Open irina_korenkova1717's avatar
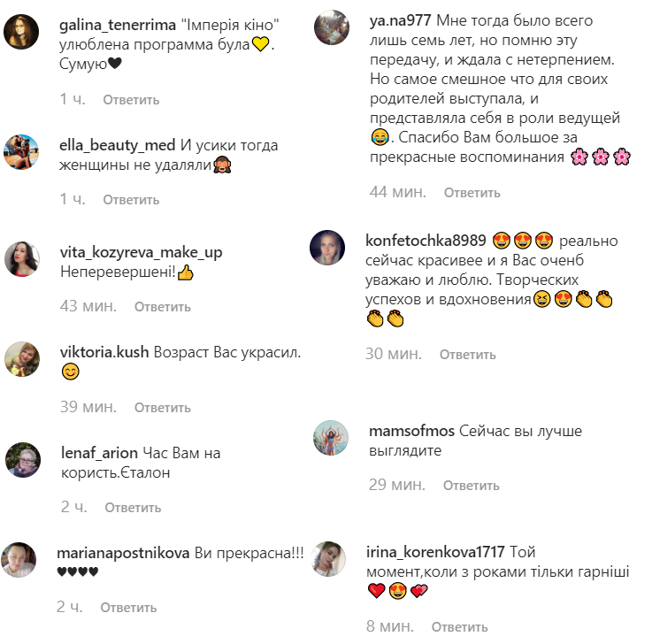The image size is (652, 644). click(x=328, y=559)
